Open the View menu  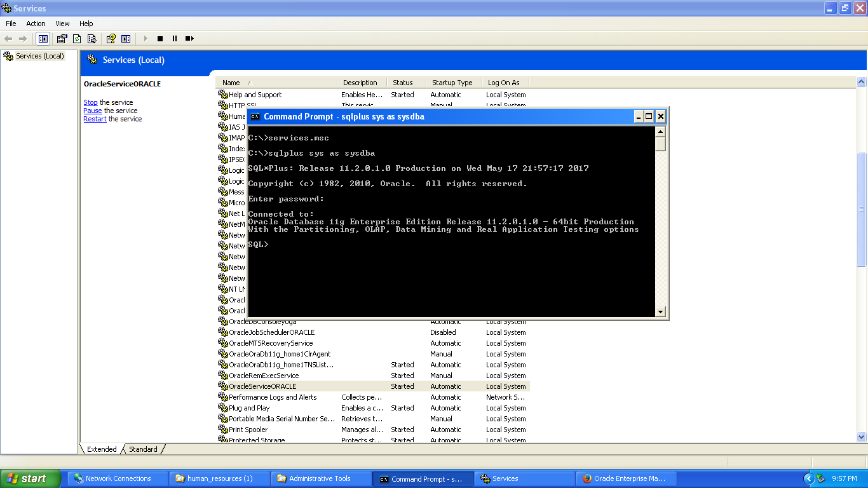[62, 24]
